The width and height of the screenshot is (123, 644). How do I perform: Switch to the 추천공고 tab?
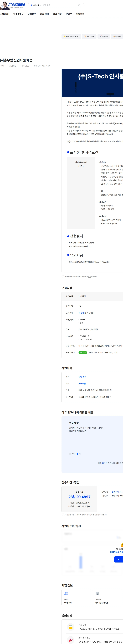25,66
